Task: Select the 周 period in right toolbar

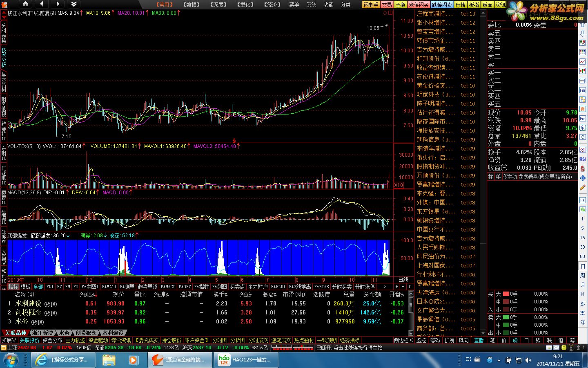Action: click(583, 276)
